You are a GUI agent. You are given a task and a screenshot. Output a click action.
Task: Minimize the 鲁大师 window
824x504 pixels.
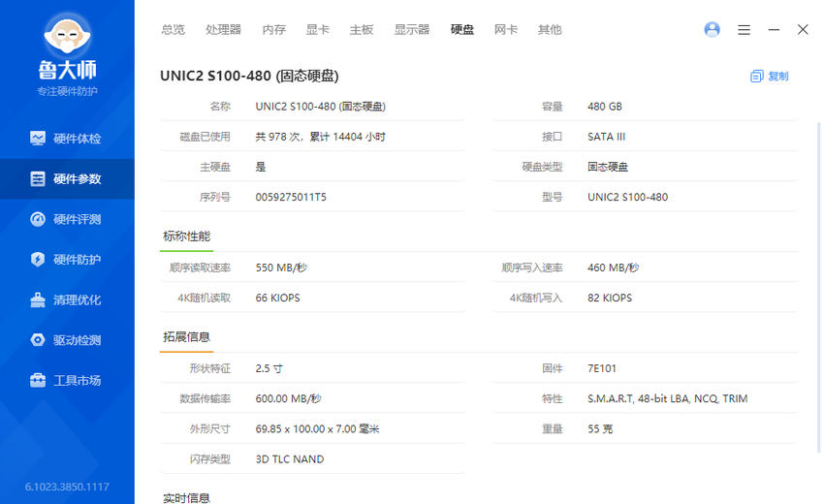pyautogui.click(x=774, y=30)
